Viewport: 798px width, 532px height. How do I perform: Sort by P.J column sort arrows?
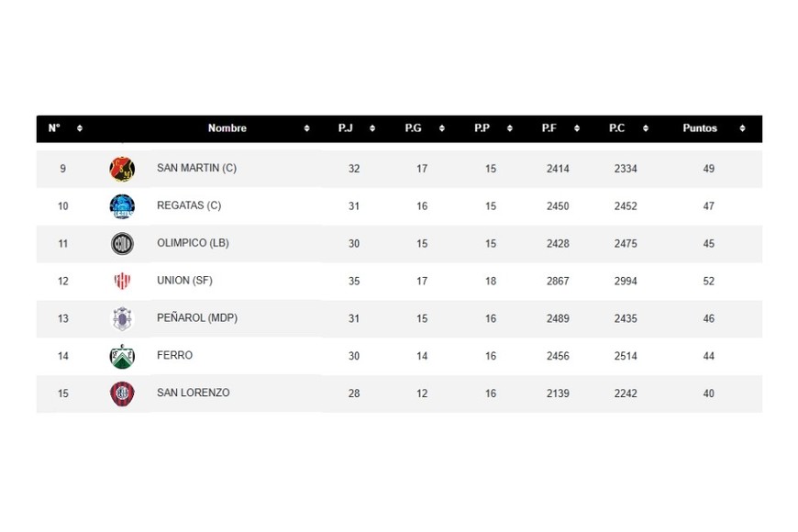[372, 128]
